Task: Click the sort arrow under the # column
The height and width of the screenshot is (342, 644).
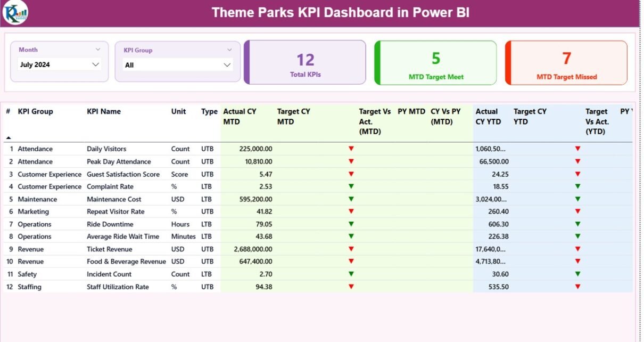Action: click(8, 138)
